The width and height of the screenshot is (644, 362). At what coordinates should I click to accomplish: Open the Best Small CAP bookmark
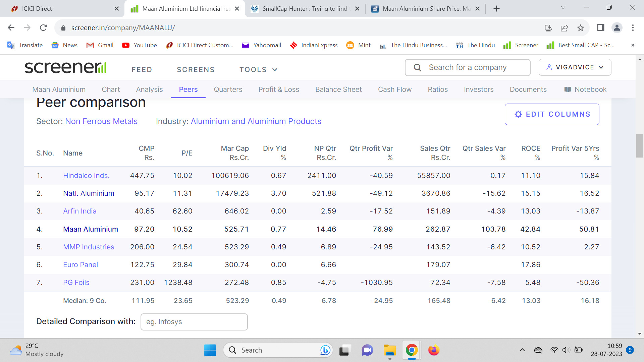(581, 45)
